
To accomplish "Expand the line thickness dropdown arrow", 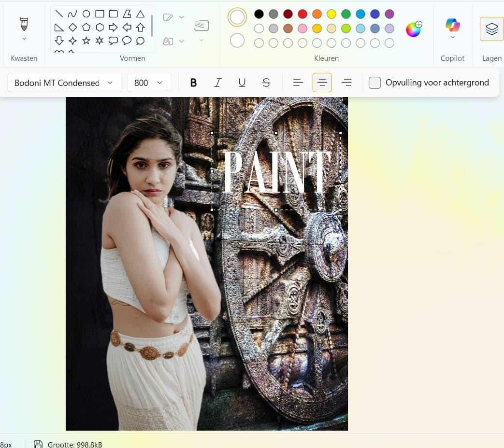I will tap(202, 40).
